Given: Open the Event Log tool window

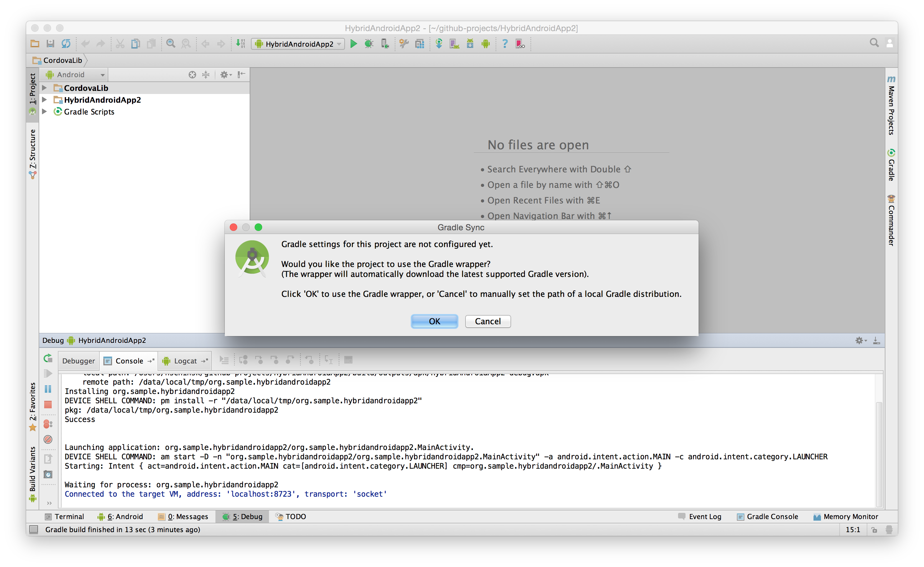Looking at the screenshot, I should click(x=700, y=516).
